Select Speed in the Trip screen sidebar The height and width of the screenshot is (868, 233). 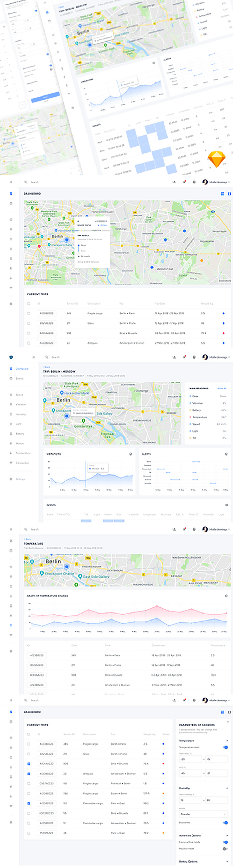19,395
